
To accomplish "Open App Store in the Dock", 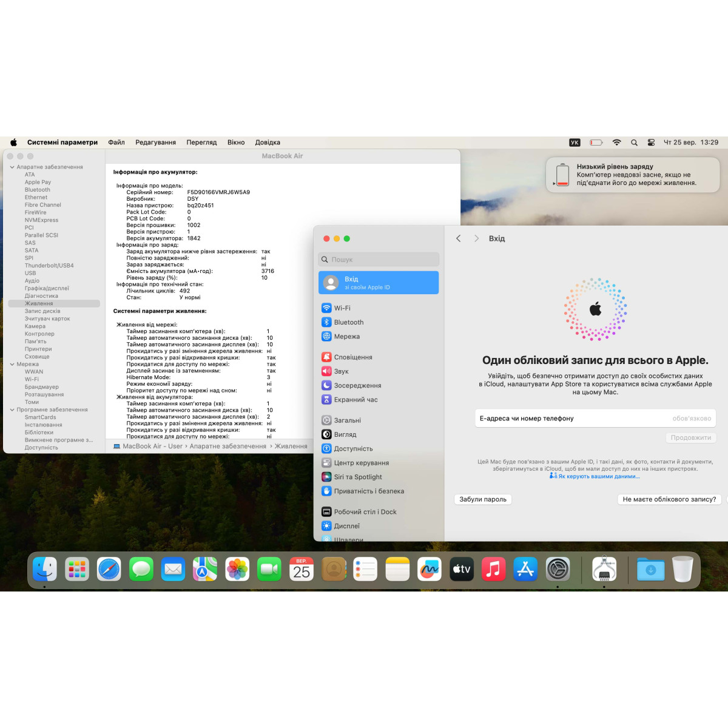I will pyautogui.click(x=525, y=569).
